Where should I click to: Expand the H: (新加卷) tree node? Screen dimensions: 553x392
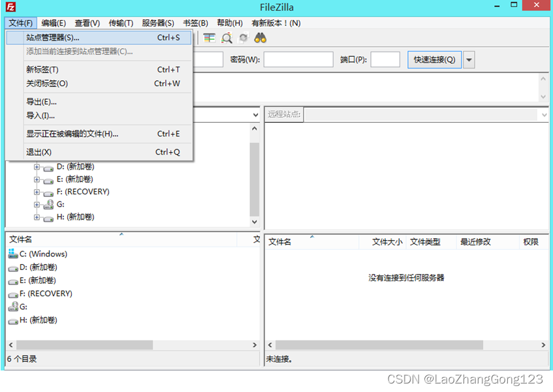[x=37, y=217]
